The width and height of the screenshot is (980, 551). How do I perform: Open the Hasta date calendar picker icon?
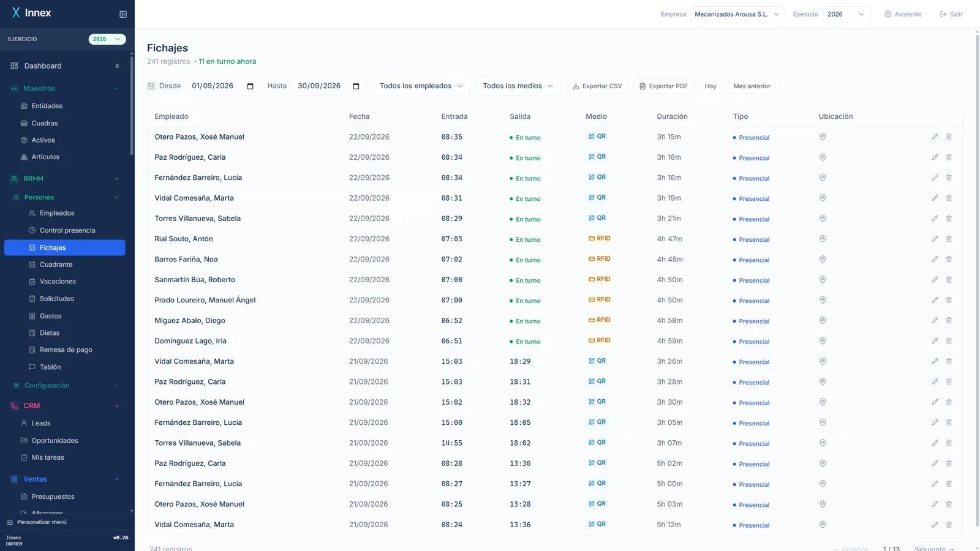click(356, 86)
